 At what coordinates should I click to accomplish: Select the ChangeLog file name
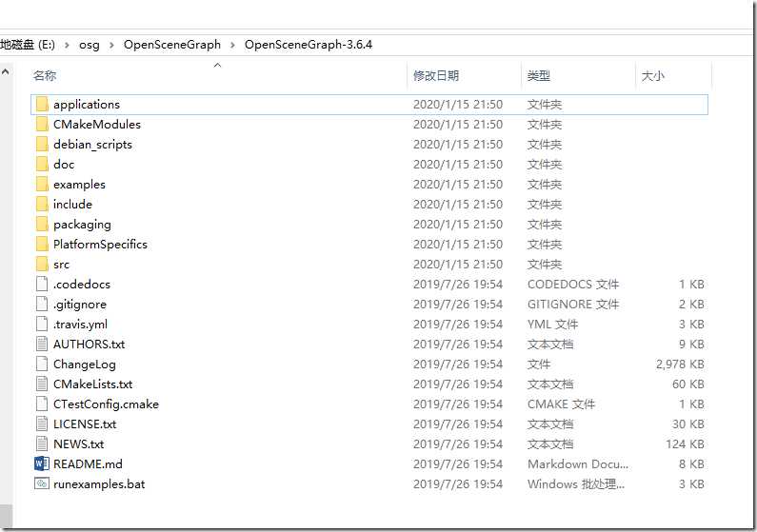point(85,365)
